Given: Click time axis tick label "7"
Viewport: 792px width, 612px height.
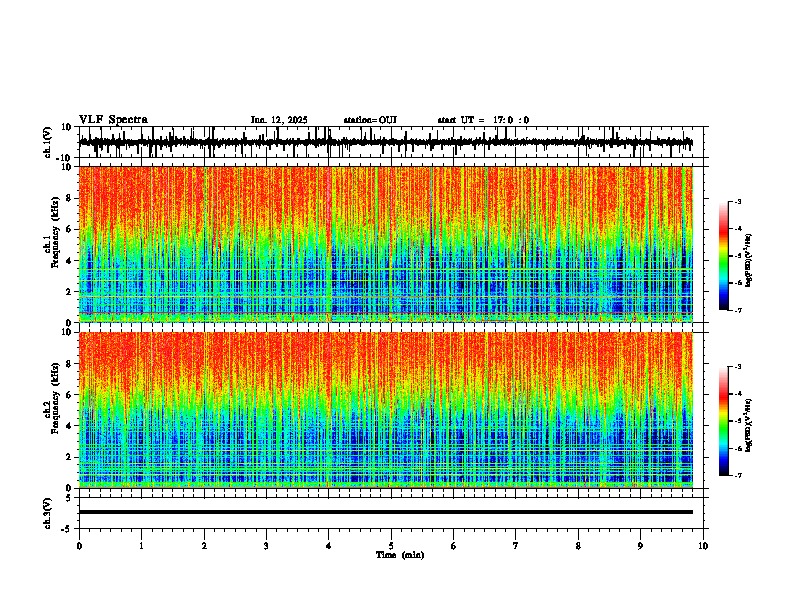Looking at the screenshot, I should tap(516, 546).
